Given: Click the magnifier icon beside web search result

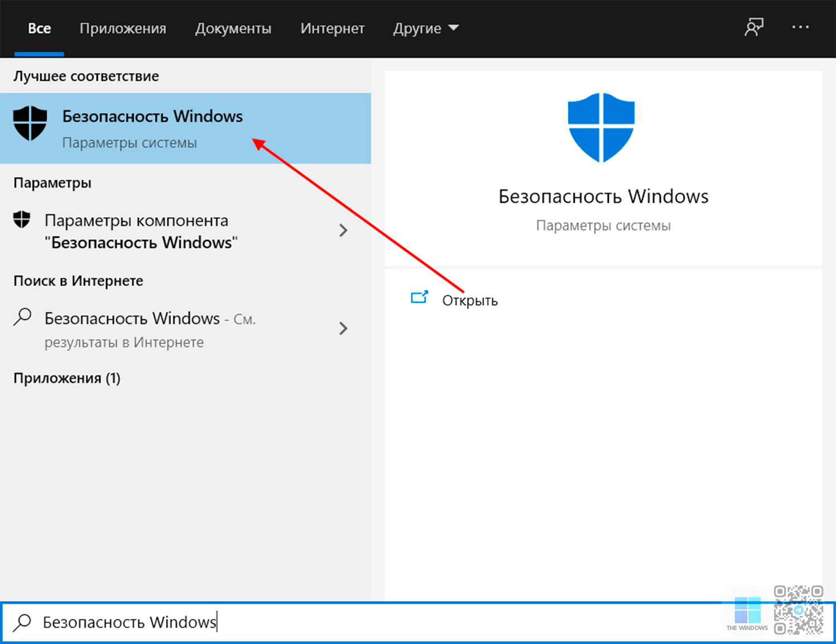Looking at the screenshot, I should (22, 317).
